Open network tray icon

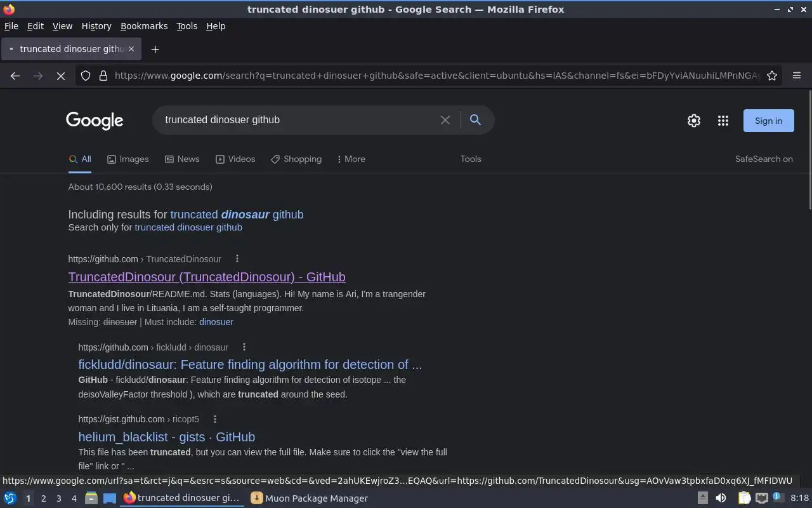761,498
